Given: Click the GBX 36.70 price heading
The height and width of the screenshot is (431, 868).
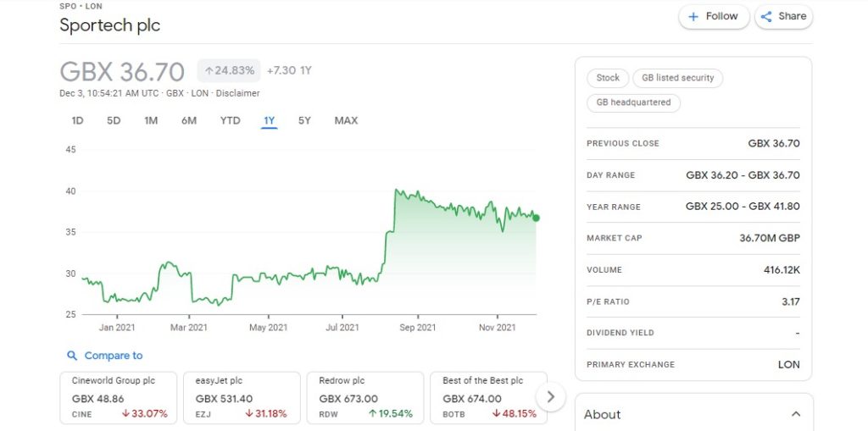Looking at the screenshot, I should [x=122, y=72].
